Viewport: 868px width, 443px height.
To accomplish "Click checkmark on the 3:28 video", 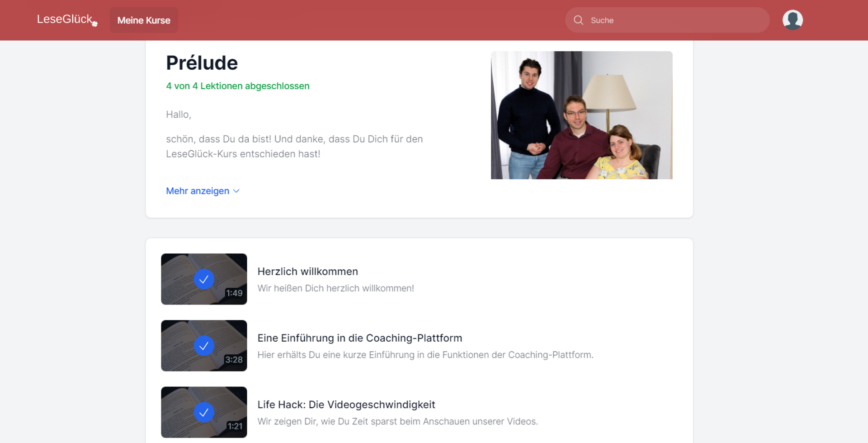I will tap(204, 346).
